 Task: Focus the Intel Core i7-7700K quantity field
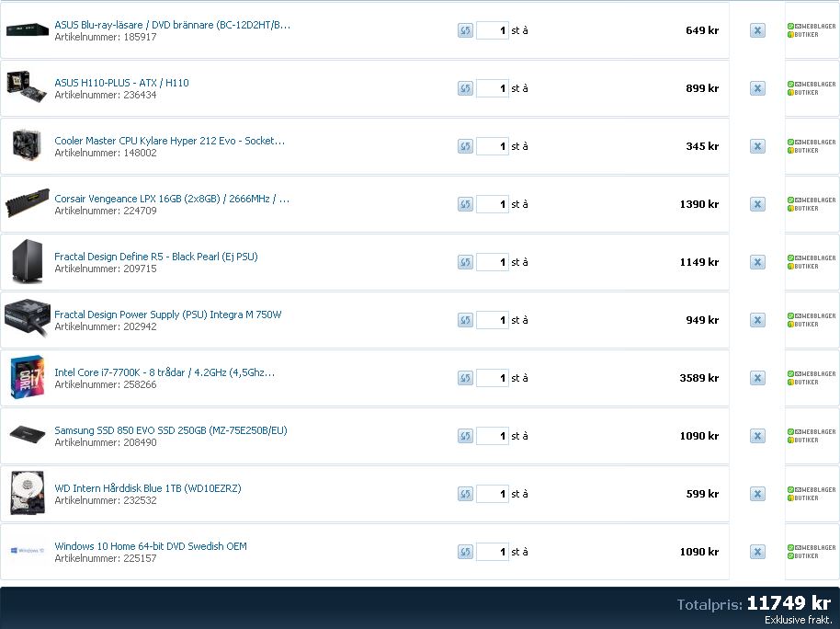point(493,378)
